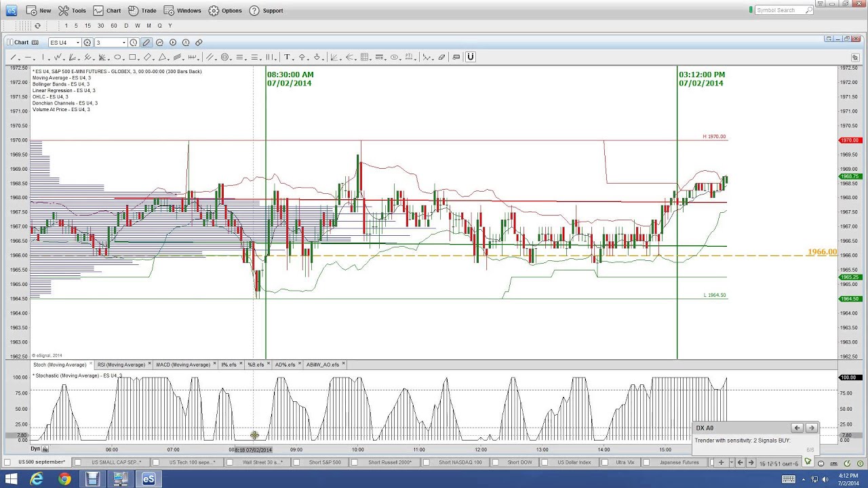Open the Options menu
868x488 pixels.
225,11
